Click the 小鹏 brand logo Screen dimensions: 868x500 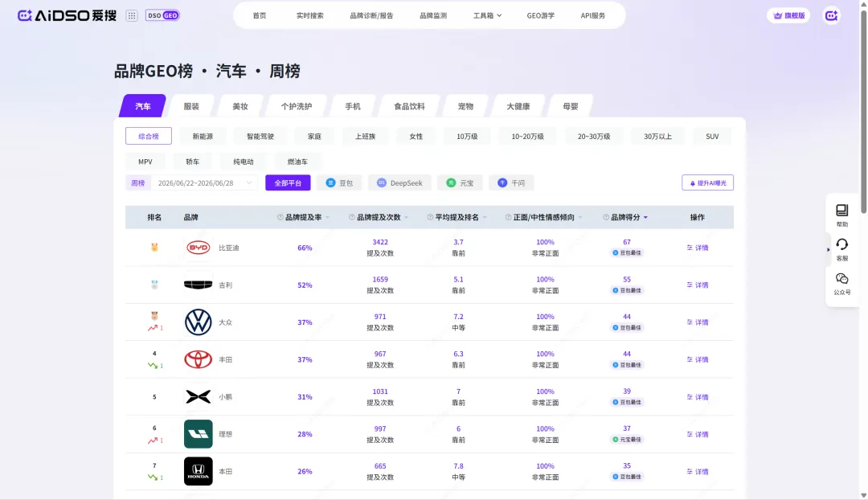199,397
